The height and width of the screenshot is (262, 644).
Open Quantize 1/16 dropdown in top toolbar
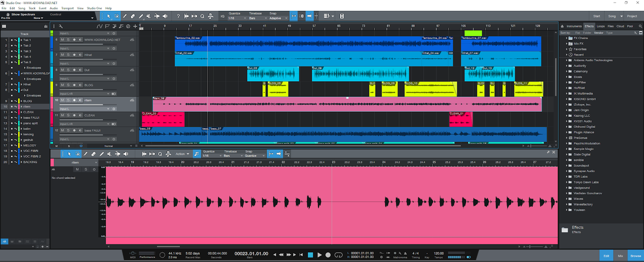click(x=237, y=18)
